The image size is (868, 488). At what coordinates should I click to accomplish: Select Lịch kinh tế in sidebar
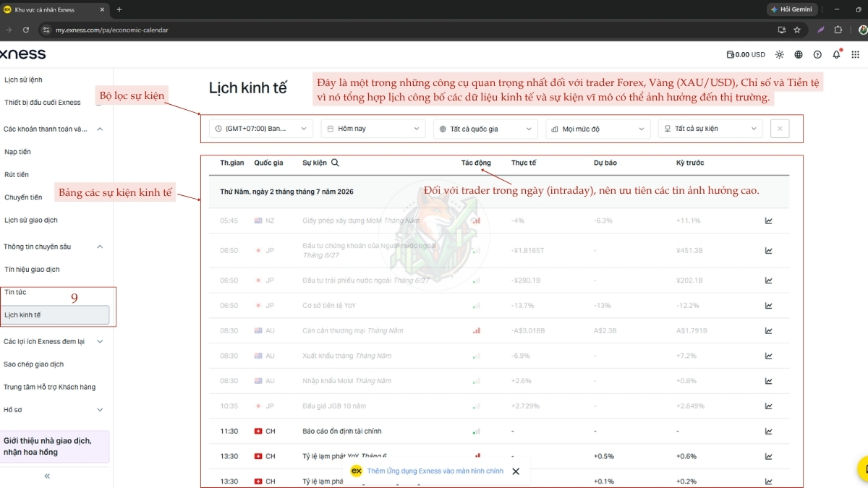tap(56, 315)
